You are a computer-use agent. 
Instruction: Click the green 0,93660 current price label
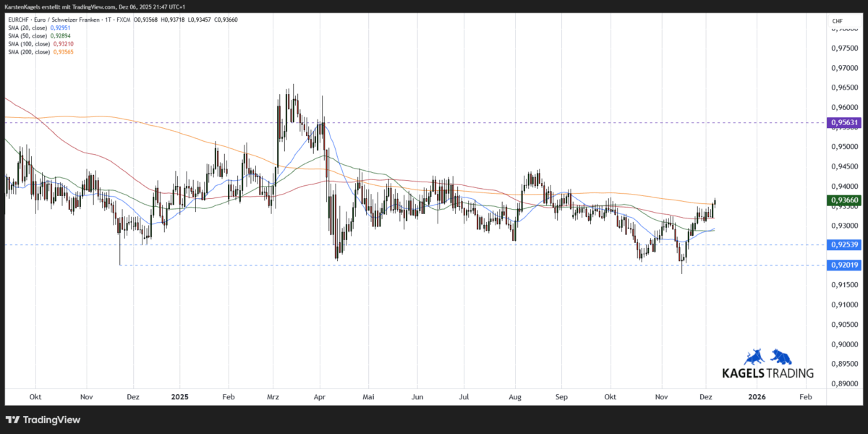point(843,200)
